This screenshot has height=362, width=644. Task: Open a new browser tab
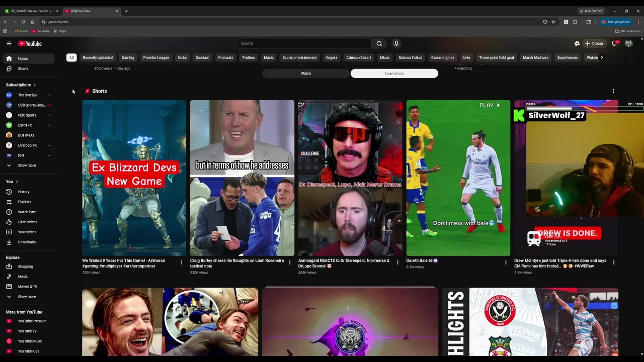[x=126, y=11]
